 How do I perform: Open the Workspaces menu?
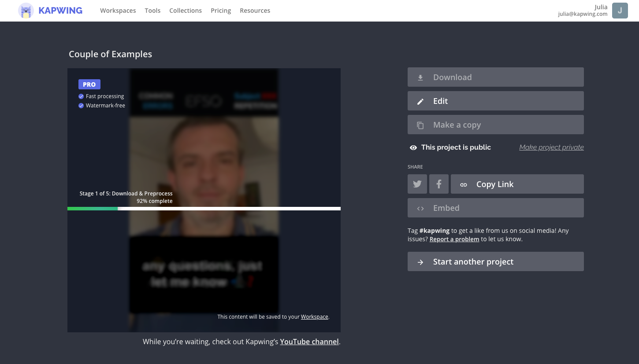[x=118, y=11]
